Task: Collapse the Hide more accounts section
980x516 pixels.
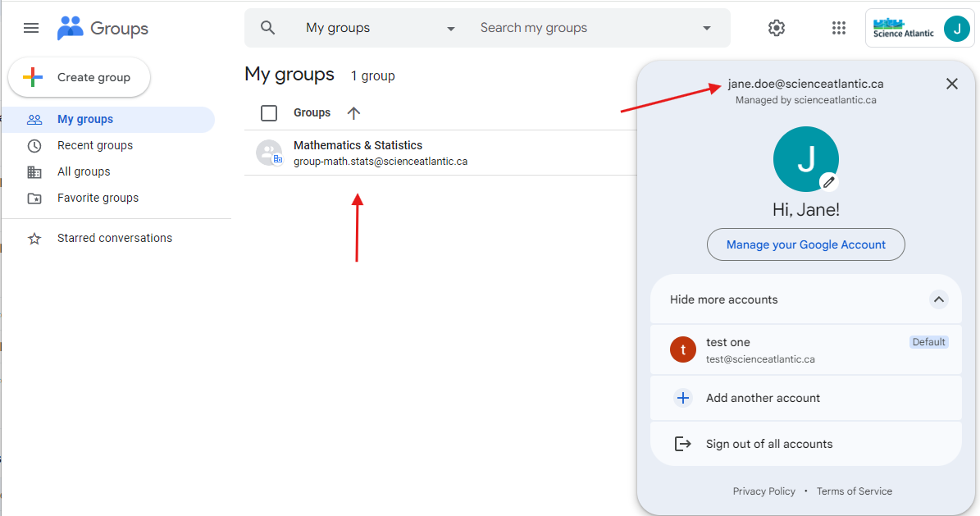Action: pos(938,299)
